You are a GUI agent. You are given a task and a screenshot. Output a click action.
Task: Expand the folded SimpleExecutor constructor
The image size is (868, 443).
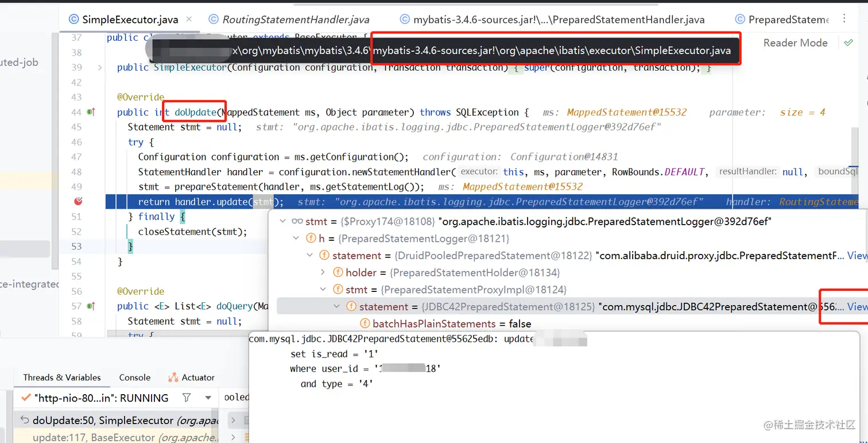[100, 67]
